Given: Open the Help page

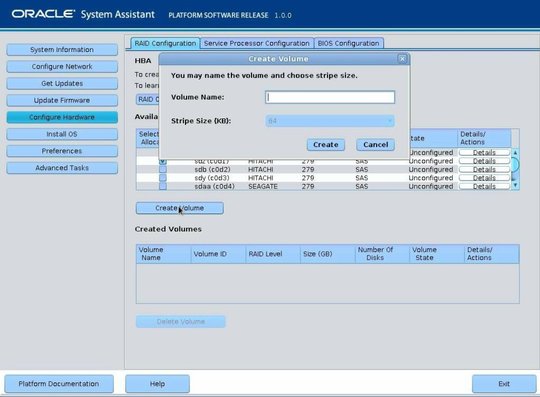Looking at the screenshot, I should [157, 384].
